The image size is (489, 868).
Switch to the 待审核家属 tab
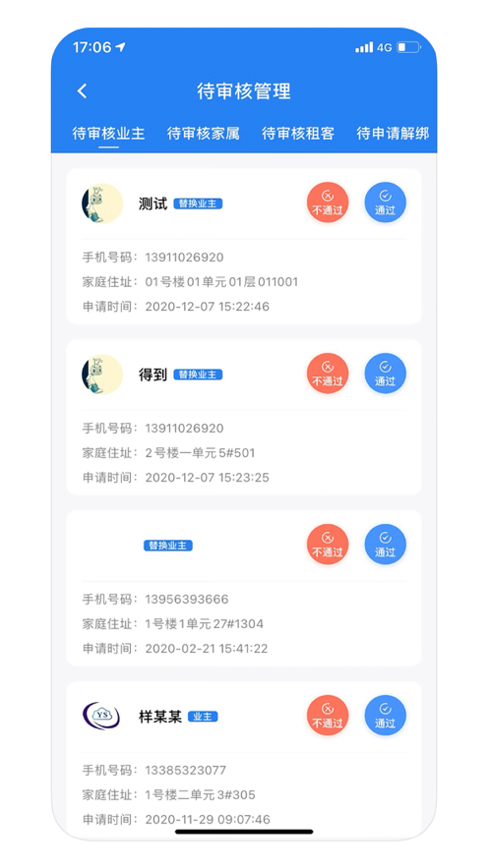204,134
